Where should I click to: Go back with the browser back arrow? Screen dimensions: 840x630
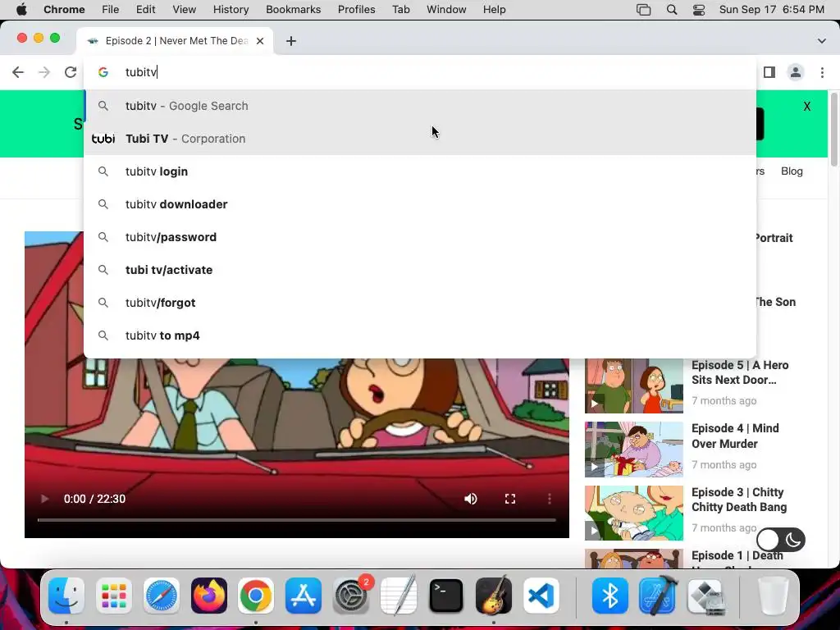tap(18, 72)
